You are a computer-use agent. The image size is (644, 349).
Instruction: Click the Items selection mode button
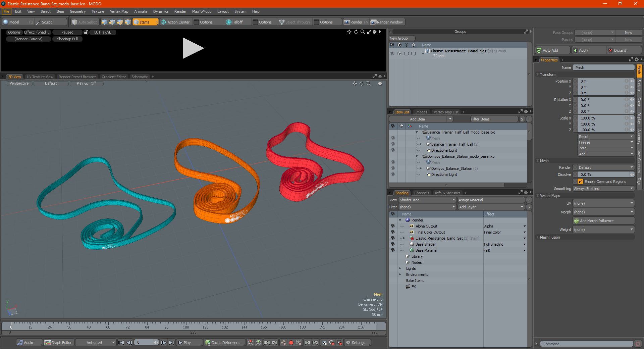point(145,22)
